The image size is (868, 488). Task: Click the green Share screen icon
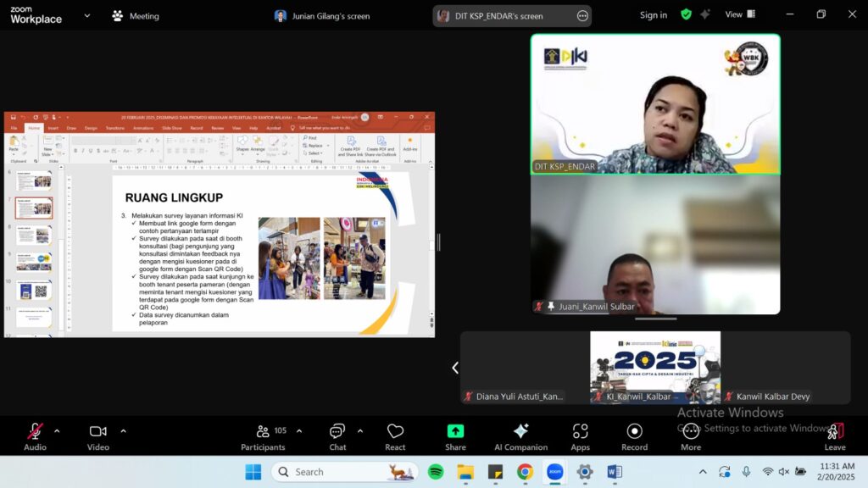coord(455,431)
